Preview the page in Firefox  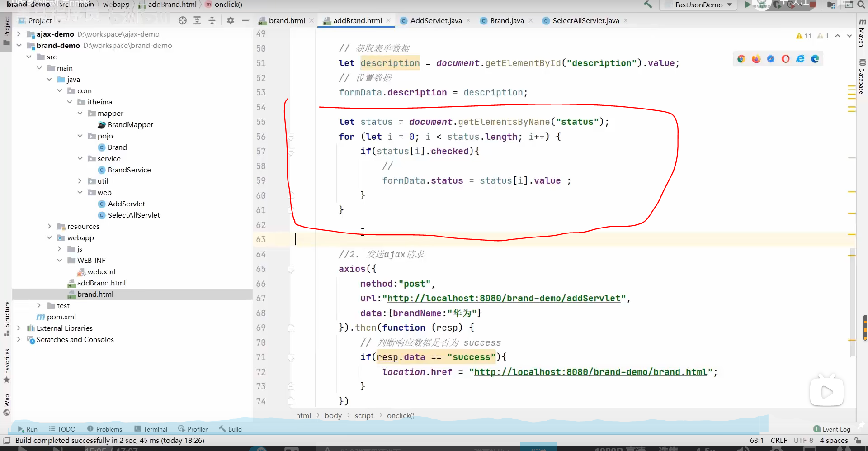[x=756, y=59]
